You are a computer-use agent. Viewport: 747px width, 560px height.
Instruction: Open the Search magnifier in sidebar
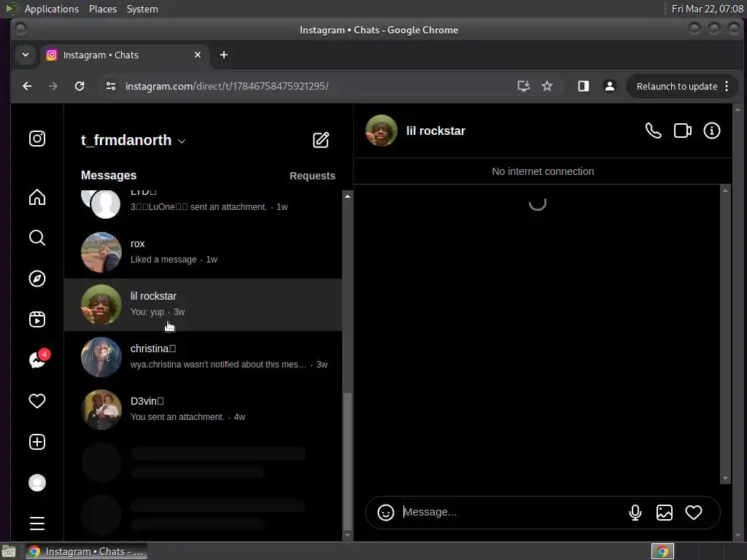[x=37, y=238]
